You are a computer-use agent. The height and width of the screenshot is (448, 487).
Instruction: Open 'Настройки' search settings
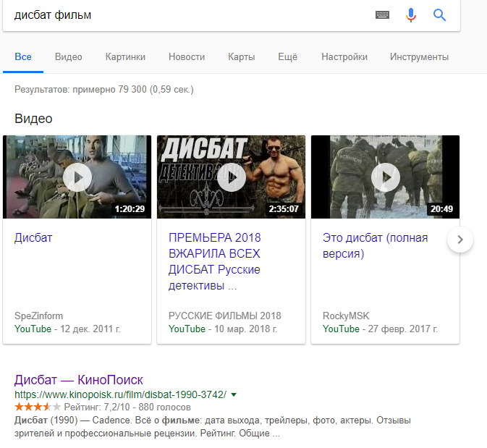click(344, 57)
